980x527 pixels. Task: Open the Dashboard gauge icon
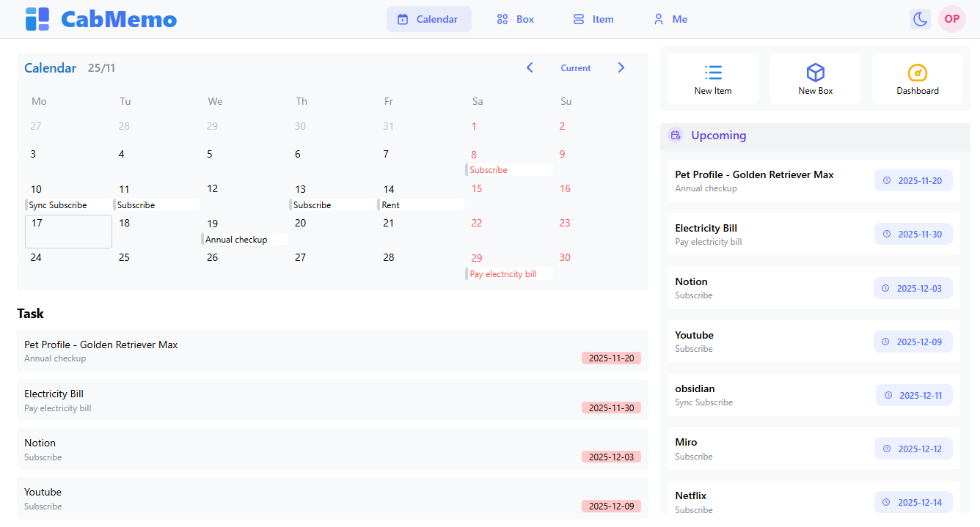[918, 73]
